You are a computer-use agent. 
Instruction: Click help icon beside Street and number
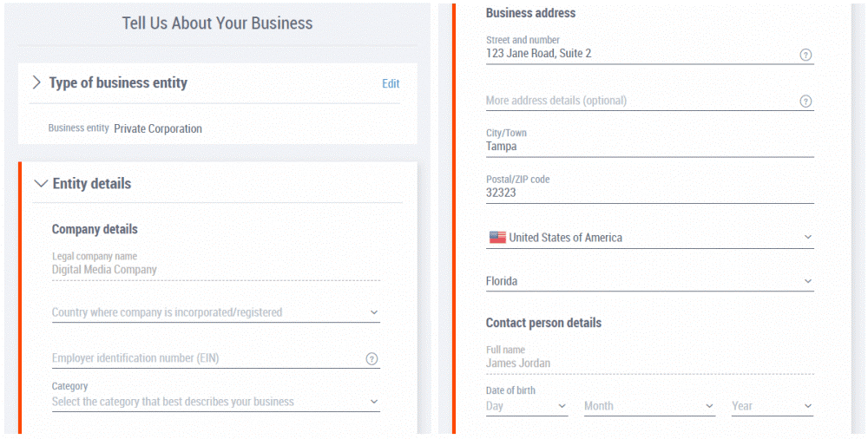[x=806, y=55]
